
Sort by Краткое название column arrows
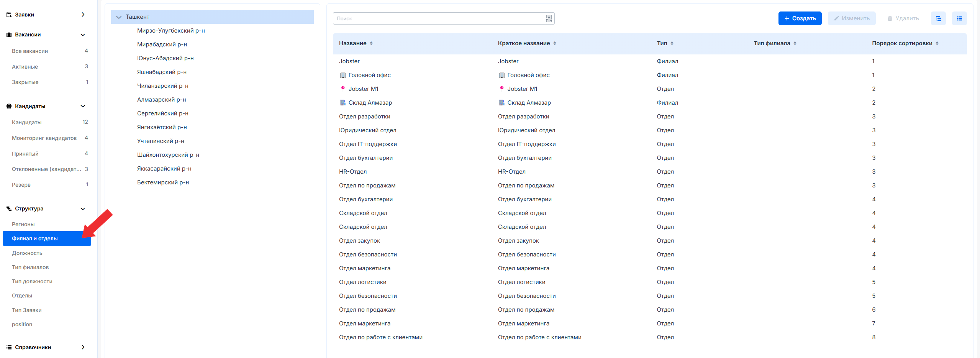pos(554,43)
